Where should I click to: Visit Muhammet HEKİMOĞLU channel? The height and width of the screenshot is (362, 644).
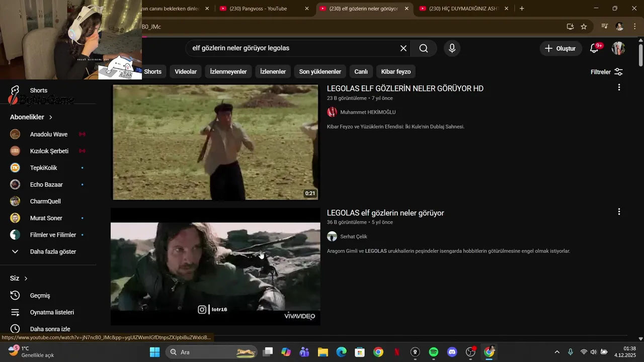[x=368, y=112]
